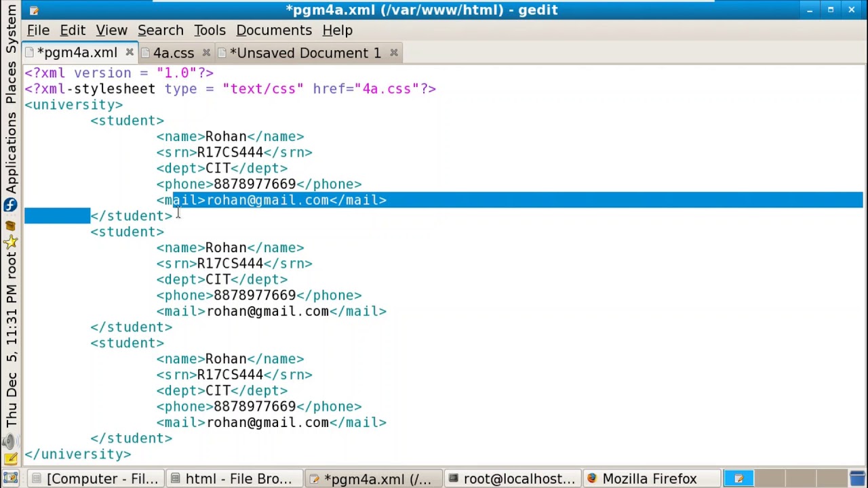
Task: Open the Search menu
Action: tap(161, 30)
